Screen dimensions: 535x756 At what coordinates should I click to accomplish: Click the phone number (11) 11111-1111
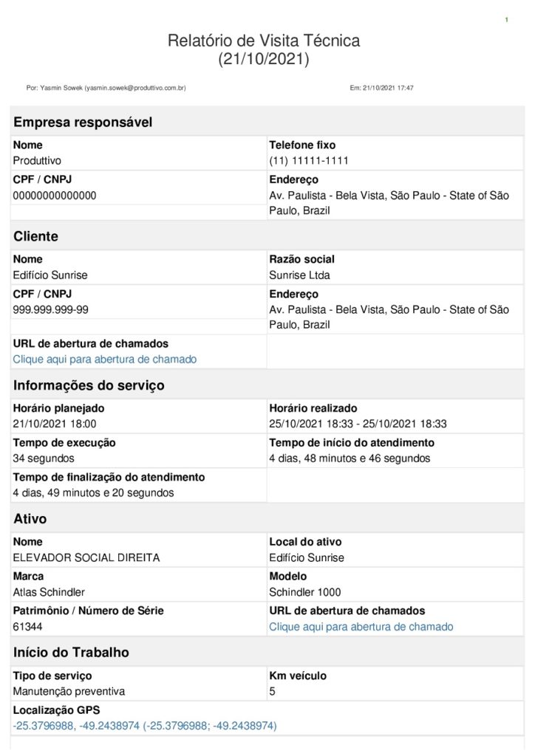308,161
